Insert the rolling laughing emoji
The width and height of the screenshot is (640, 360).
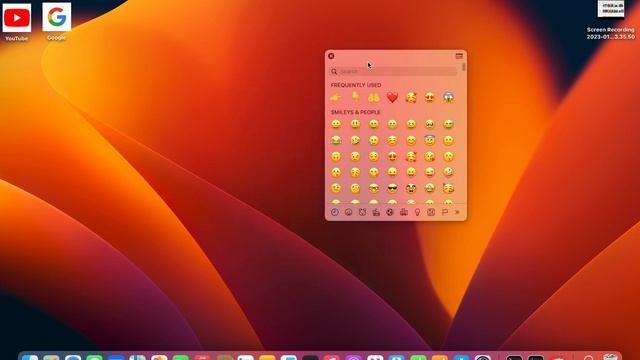pyautogui.click(x=355, y=140)
